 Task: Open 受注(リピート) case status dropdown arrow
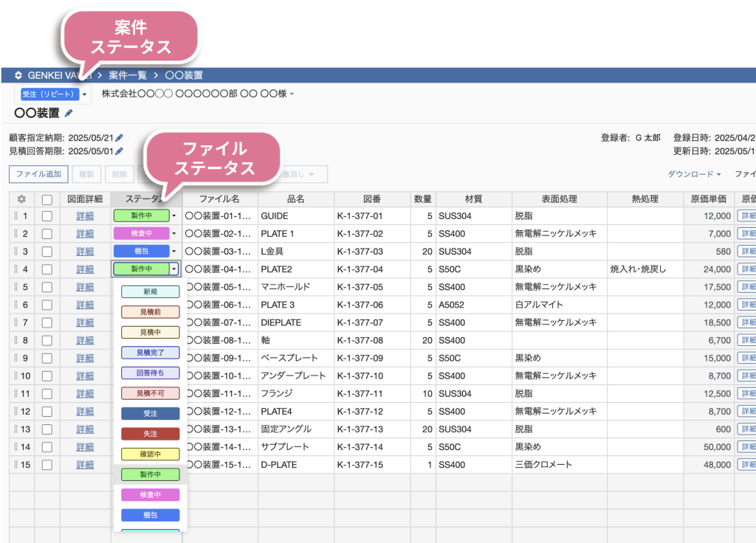pyautogui.click(x=84, y=94)
